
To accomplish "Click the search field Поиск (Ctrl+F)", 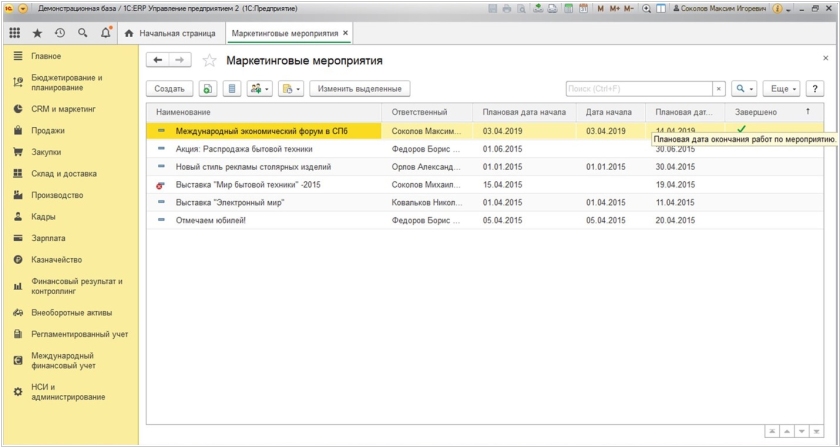I will [x=638, y=89].
